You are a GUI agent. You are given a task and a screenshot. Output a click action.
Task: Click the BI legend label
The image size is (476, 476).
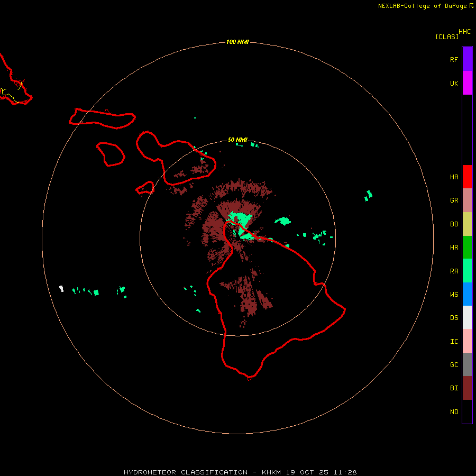click(454, 388)
